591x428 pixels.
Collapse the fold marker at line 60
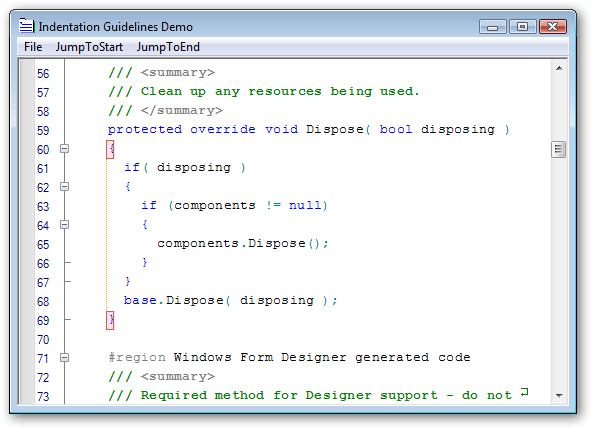(64, 149)
